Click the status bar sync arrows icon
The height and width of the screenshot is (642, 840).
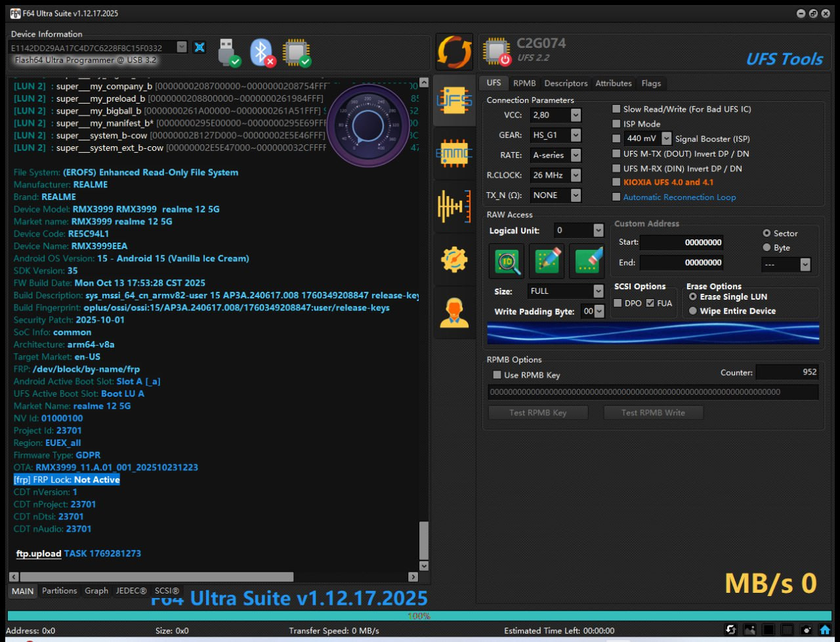pyautogui.click(x=731, y=630)
